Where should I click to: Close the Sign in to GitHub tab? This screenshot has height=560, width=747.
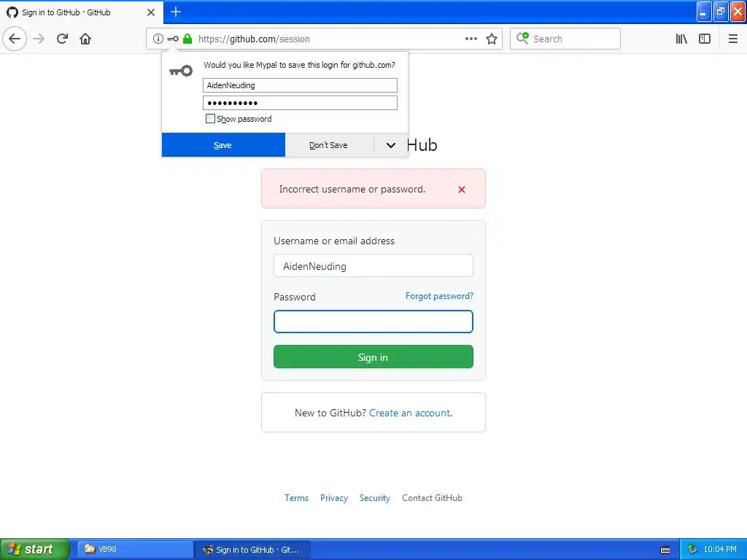pyautogui.click(x=150, y=12)
